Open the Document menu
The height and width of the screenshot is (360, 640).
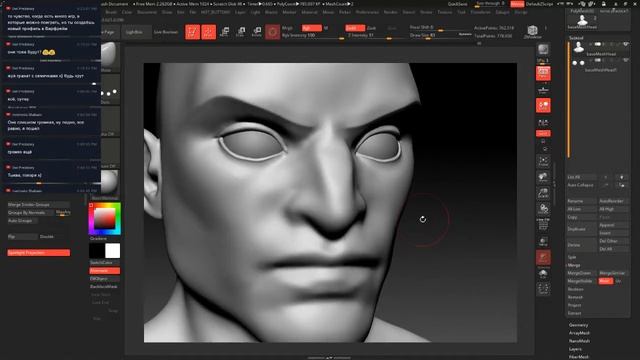click(147, 12)
